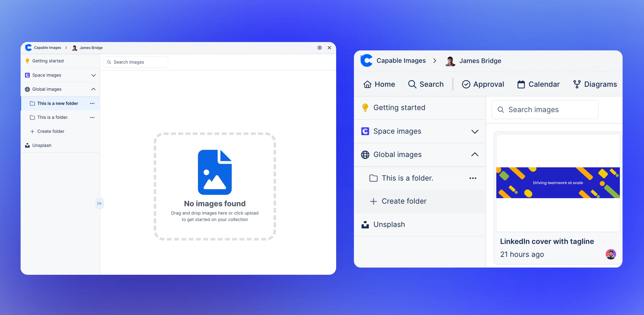Click user avatar on LinkedIn cover card
Image resolution: width=644 pixels, height=315 pixels.
pyautogui.click(x=610, y=254)
